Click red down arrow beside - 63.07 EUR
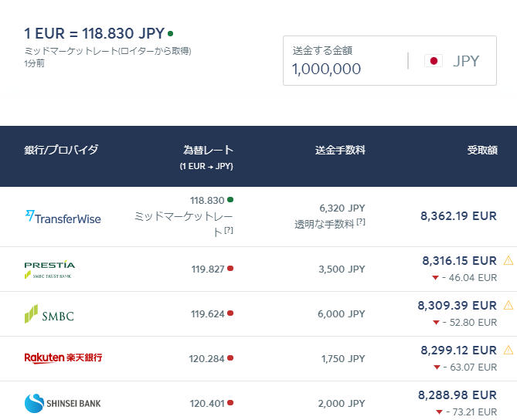This screenshot has height=420, width=517. click(437, 367)
